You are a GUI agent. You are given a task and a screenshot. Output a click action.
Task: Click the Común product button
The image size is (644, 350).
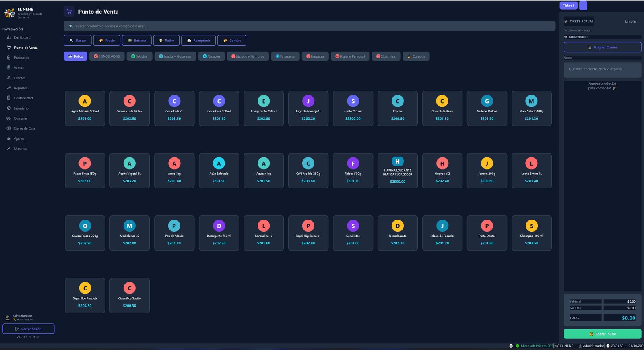232,40
